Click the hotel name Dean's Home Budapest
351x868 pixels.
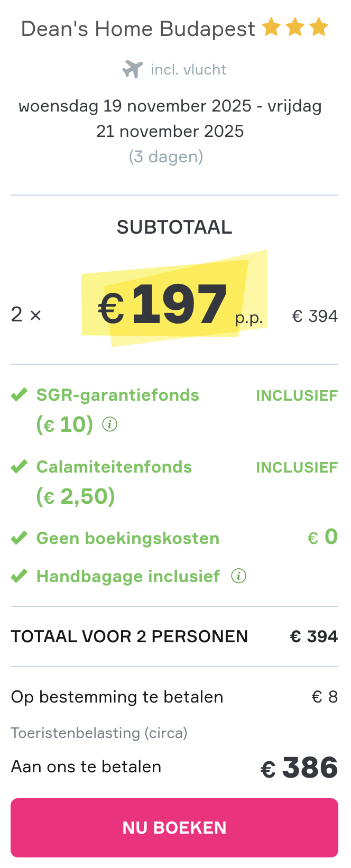tap(137, 28)
